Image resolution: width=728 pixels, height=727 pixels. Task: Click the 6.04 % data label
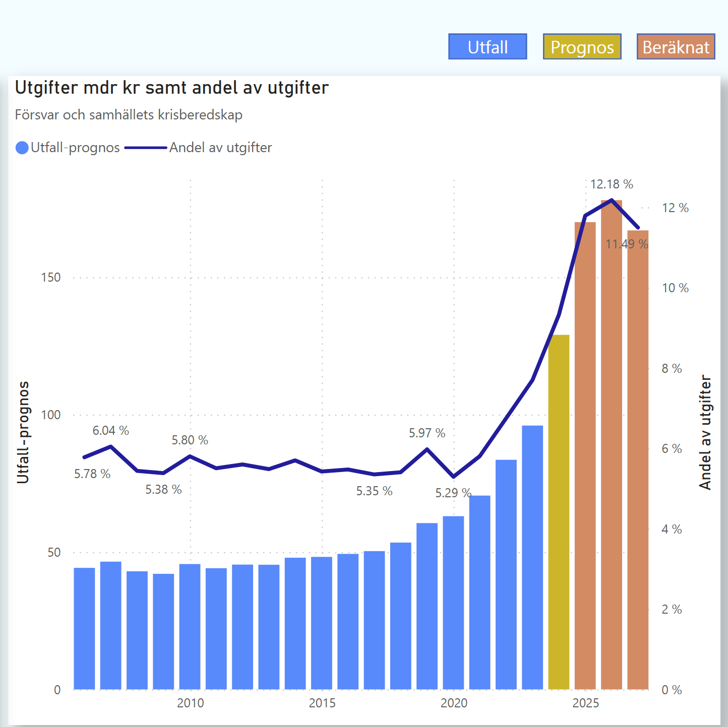(x=110, y=431)
